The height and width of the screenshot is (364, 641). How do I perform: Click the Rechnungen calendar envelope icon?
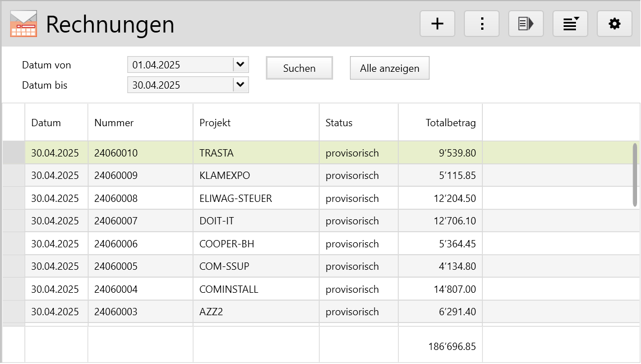[24, 24]
